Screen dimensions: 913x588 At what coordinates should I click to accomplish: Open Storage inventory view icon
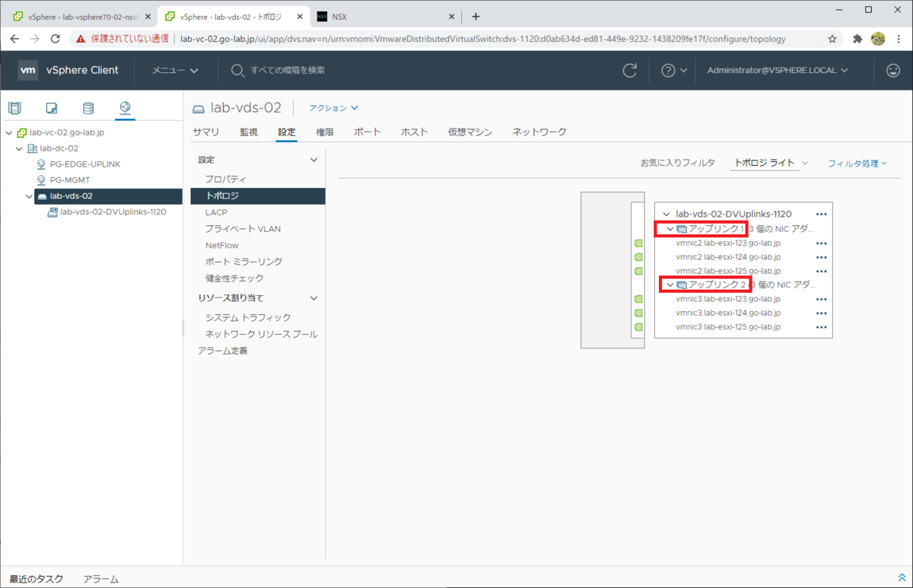point(88,108)
